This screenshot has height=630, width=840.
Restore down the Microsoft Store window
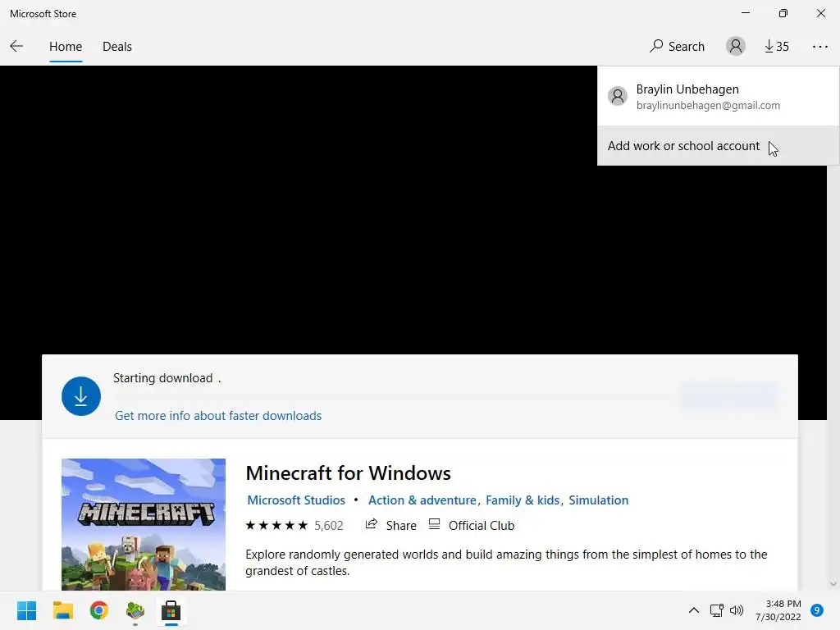pyautogui.click(x=783, y=13)
